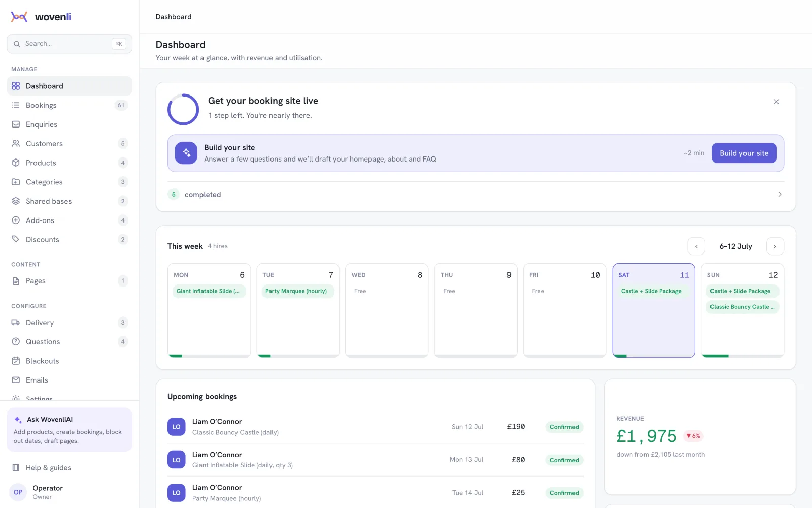812x508 pixels.
Task: Select the Wednesday 8 free day card
Action: [387, 310]
